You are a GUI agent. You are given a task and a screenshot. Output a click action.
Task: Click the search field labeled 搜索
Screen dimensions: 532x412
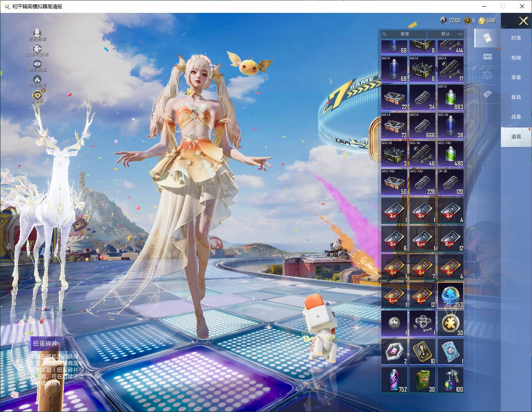(404, 34)
